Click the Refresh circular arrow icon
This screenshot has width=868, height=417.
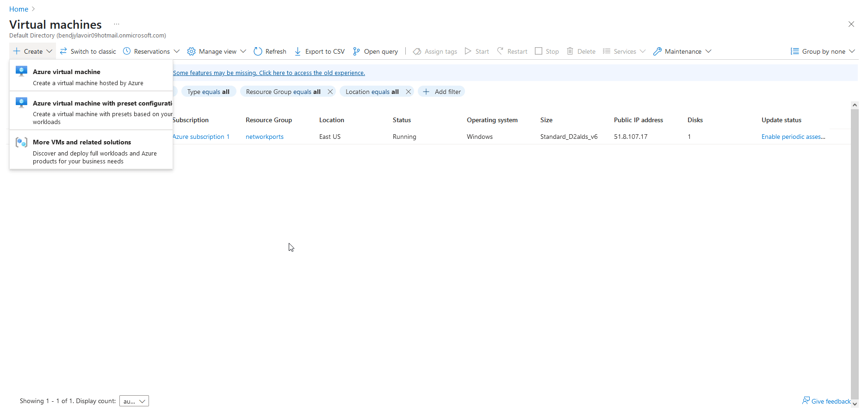click(x=258, y=51)
